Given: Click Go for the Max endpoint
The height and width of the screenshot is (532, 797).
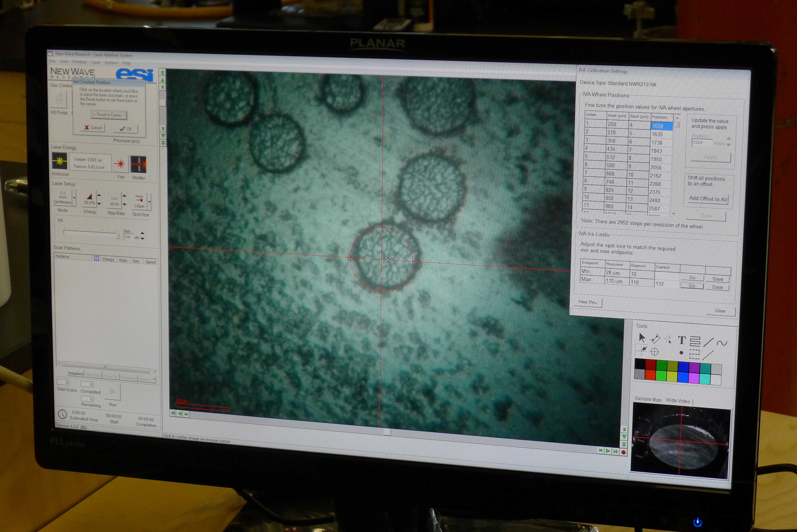Looking at the screenshot, I should [692, 286].
